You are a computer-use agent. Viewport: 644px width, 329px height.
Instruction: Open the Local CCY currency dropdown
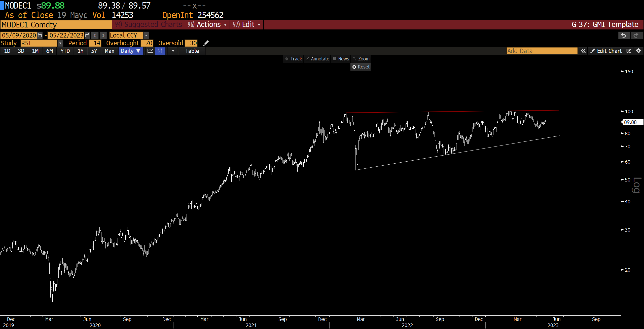click(x=146, y=35)
